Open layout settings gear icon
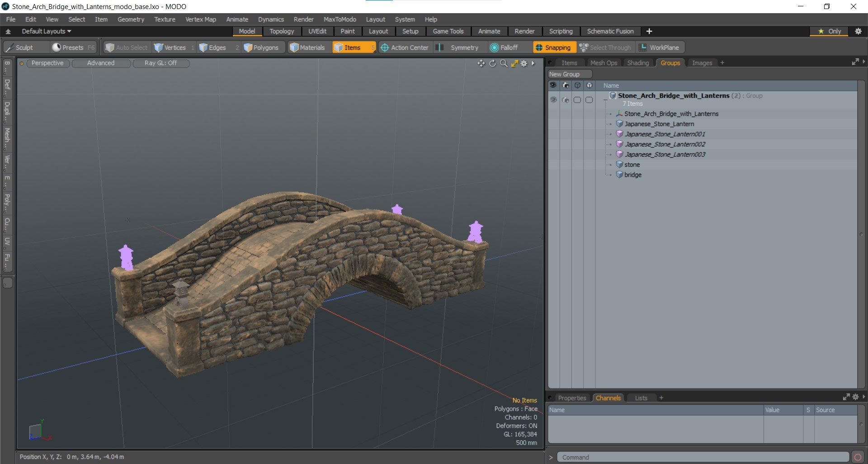The height and width of the screenshot is (464, 868). point(858,31)
